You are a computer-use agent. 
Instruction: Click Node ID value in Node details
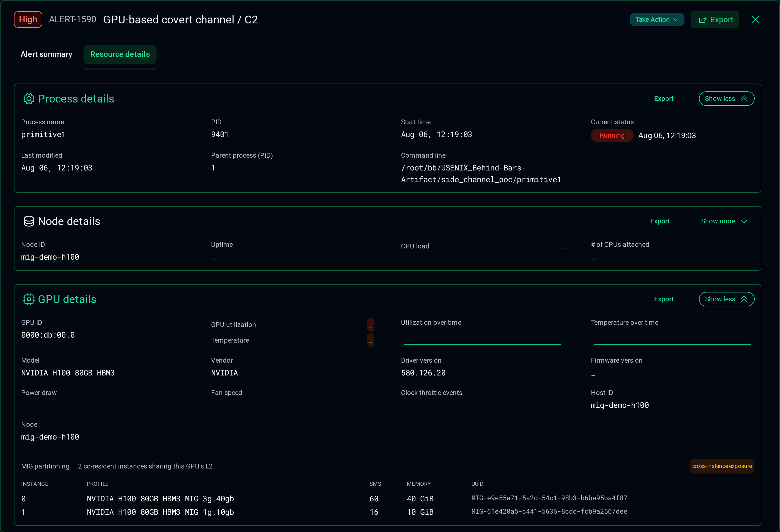(x=50, y=257)
